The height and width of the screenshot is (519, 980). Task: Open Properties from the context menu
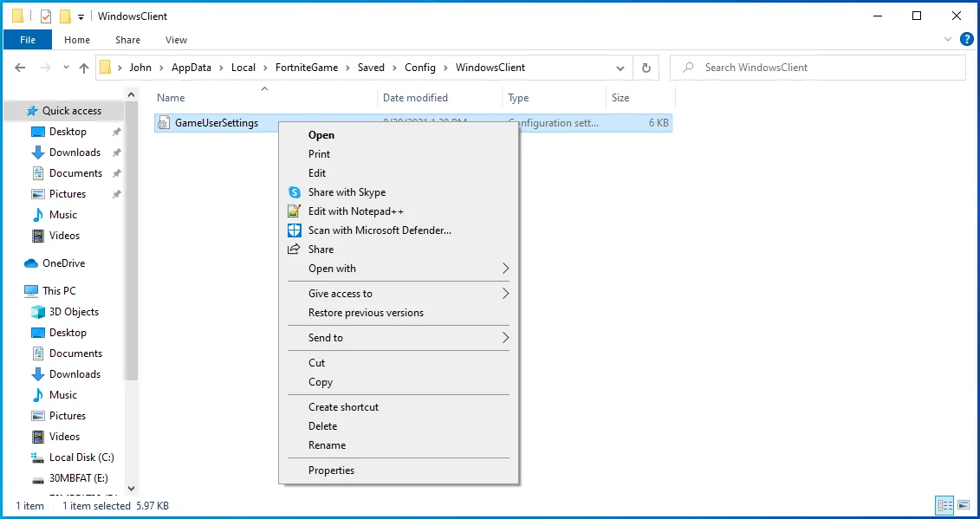tap(398, 470)
